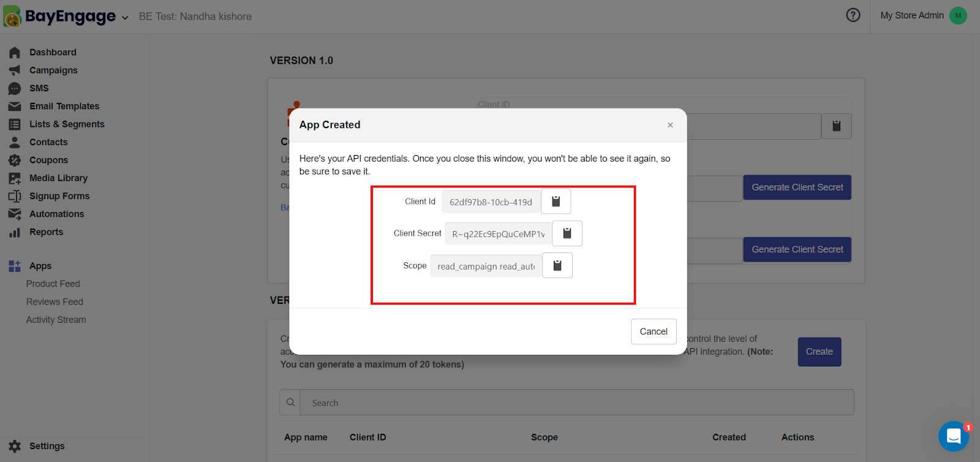Open Apps in sidebar
The width and height of the screenshot is (980, 462).
[x=40, y=266]
